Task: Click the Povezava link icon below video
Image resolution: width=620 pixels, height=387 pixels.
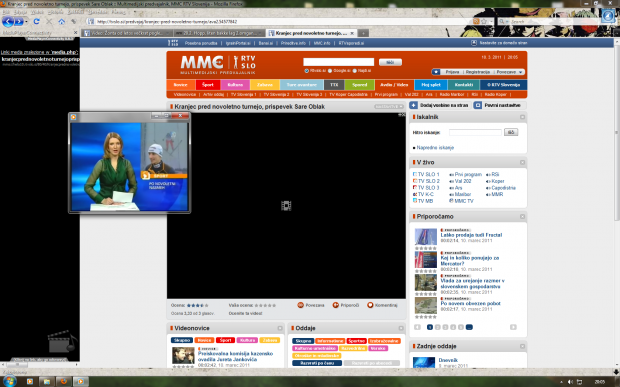Action: point(301,305)
